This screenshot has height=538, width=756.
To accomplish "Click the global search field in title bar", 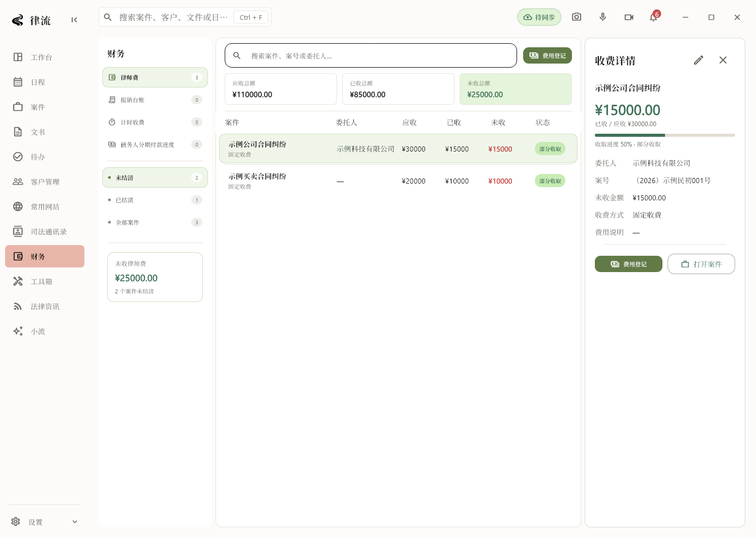I will (185, 17).
